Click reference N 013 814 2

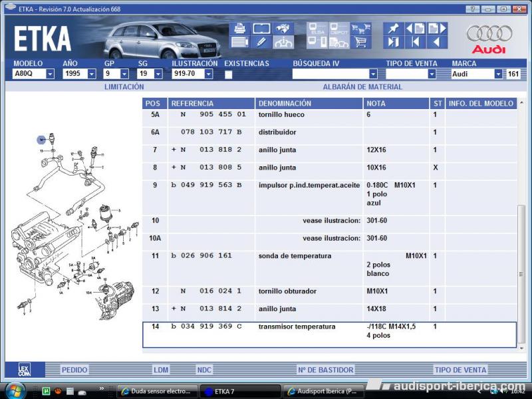tap(211, 309)
